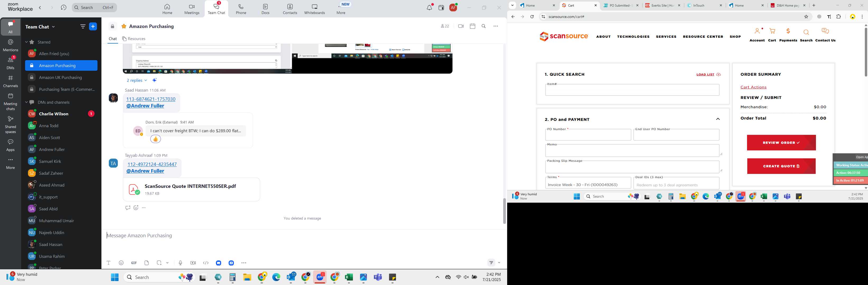Open the emoji picker in the composer

pyautogui.click(x=121, y=263)
